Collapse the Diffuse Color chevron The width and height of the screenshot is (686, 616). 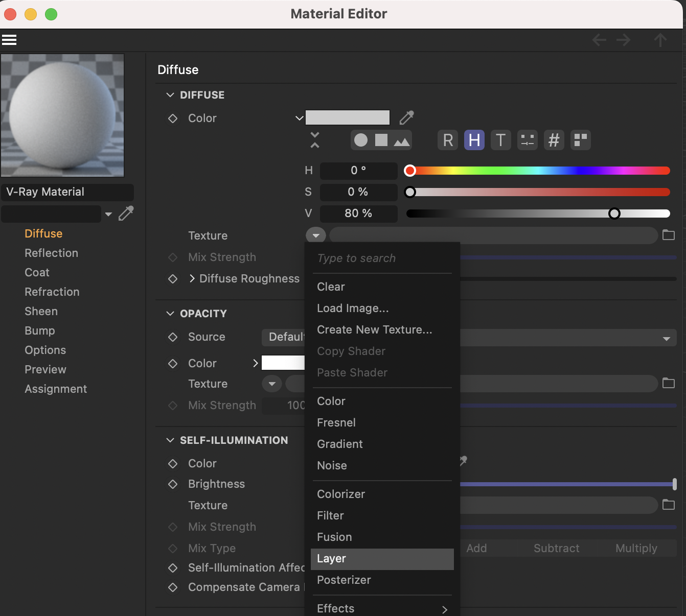click(300, 118)
